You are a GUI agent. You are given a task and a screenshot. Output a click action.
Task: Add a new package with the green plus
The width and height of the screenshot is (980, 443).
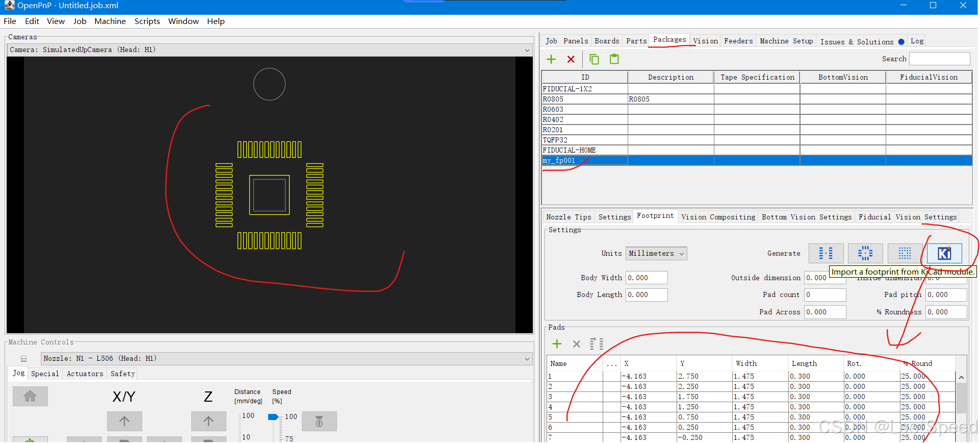click(x=551, y=59)
